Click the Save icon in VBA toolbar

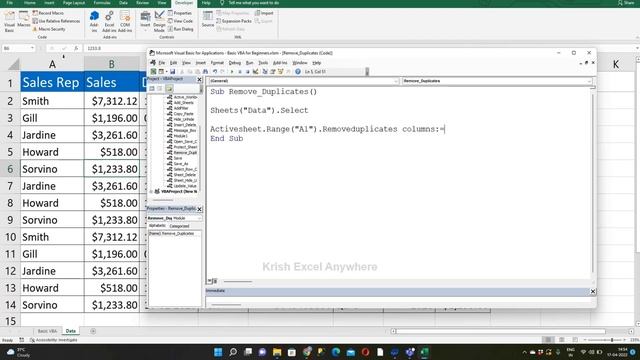(x=173, y=71)
